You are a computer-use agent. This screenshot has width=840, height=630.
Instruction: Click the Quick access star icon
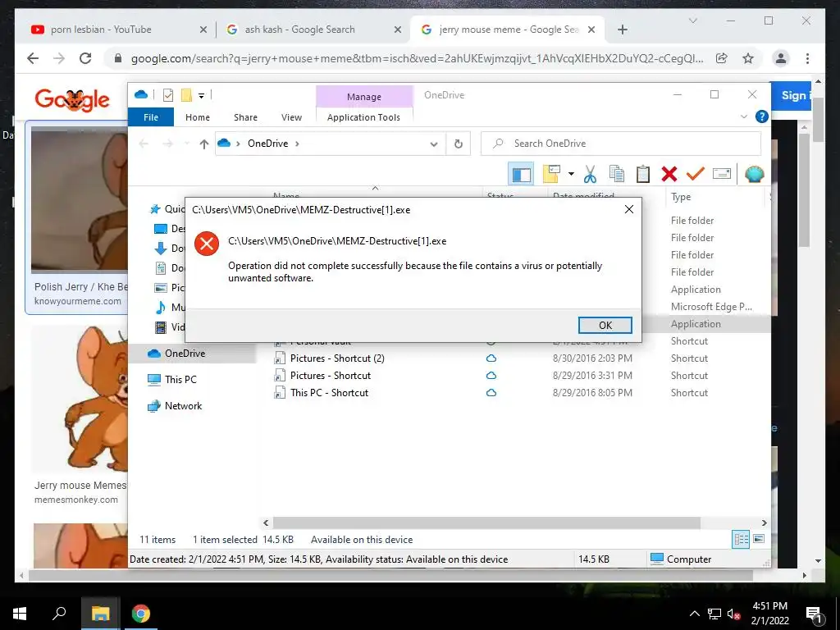pyautogui.click(x=155, y=209)
